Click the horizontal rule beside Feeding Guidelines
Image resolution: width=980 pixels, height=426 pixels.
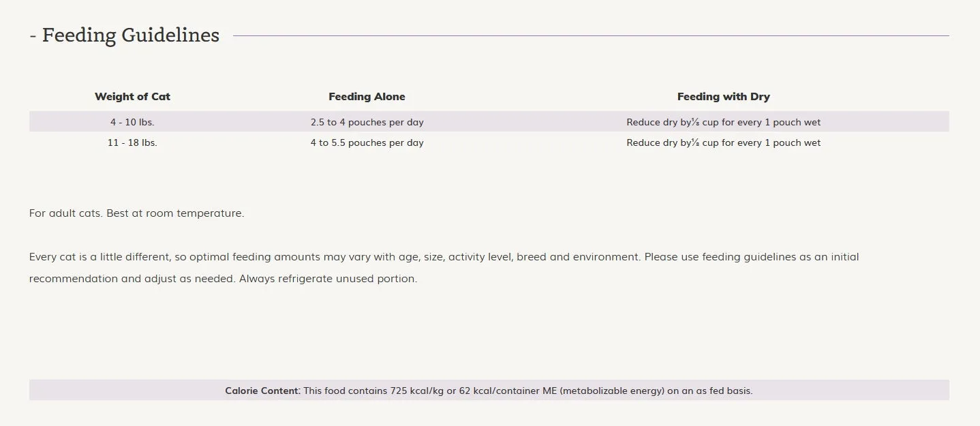[591, 35]
